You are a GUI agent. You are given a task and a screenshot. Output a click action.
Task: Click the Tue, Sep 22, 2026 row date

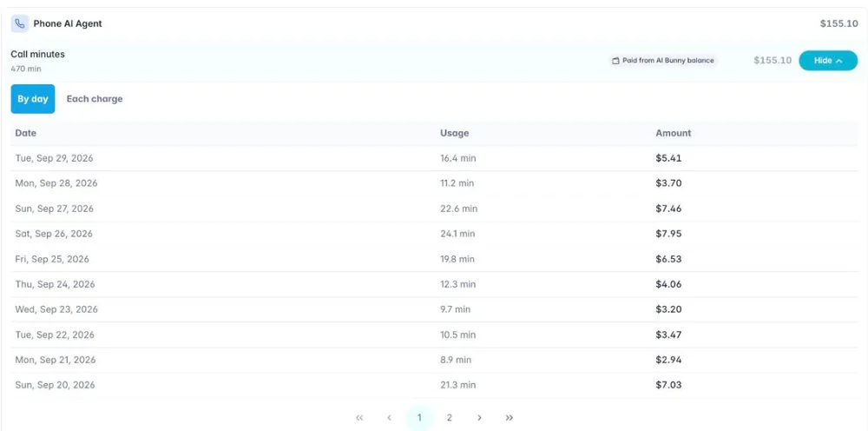[x=54, y=335]
